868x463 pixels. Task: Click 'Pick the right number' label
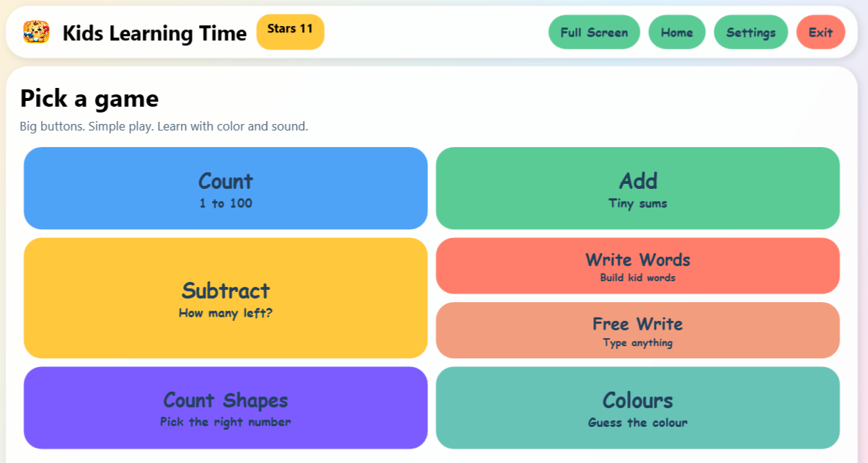coord(226,422)
